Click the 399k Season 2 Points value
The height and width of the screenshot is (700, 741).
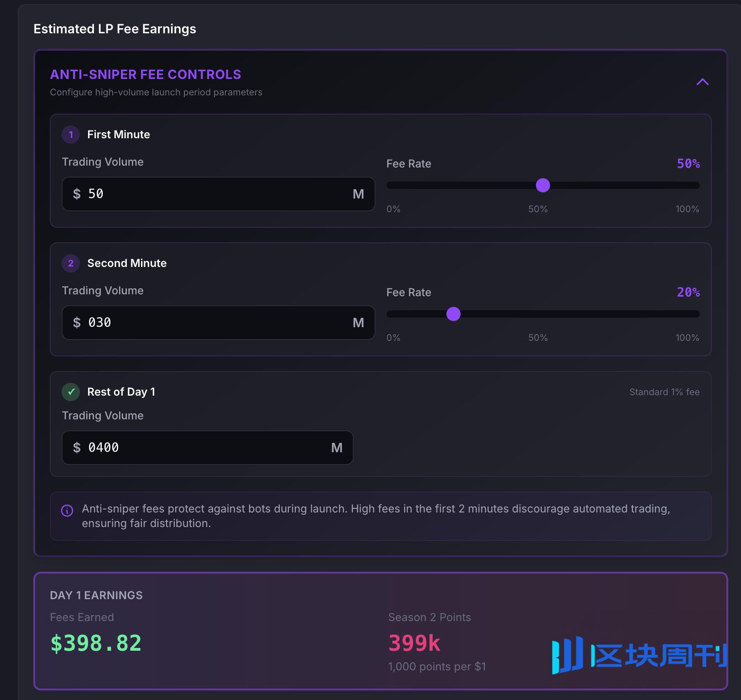point(414,643)
